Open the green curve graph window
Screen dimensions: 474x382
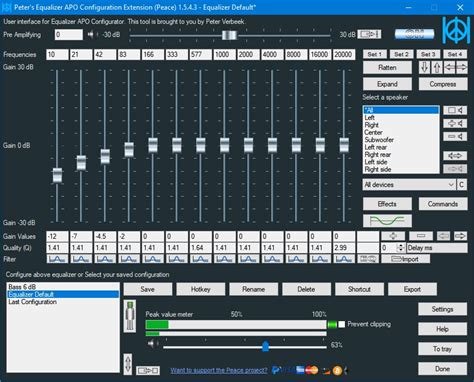coord(387,221)
